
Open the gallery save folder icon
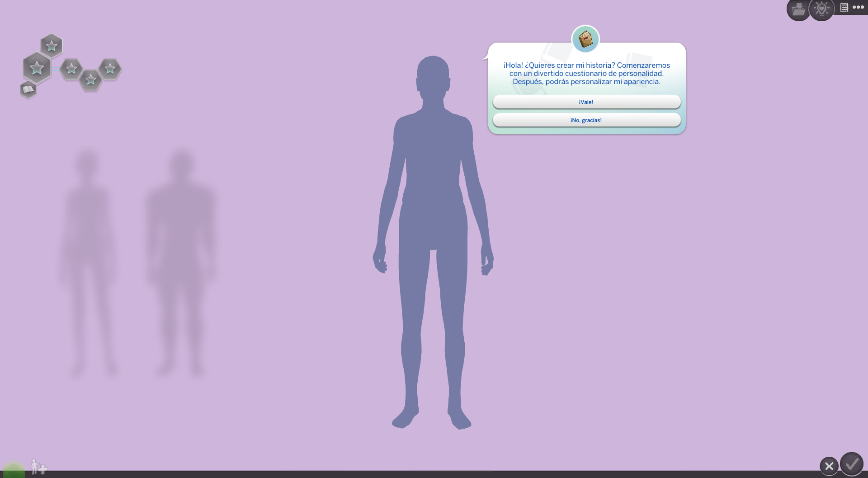click(798, 9)
